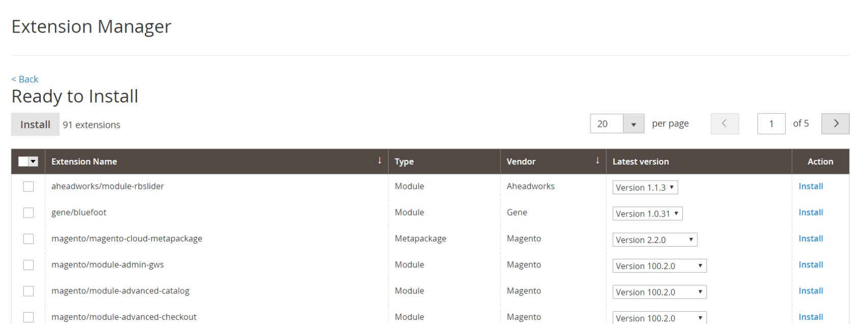Screen dimensions: 868x324
Task: Expand Version 1.1.3 dropdown for aheadworks
Action: [645, 187]
